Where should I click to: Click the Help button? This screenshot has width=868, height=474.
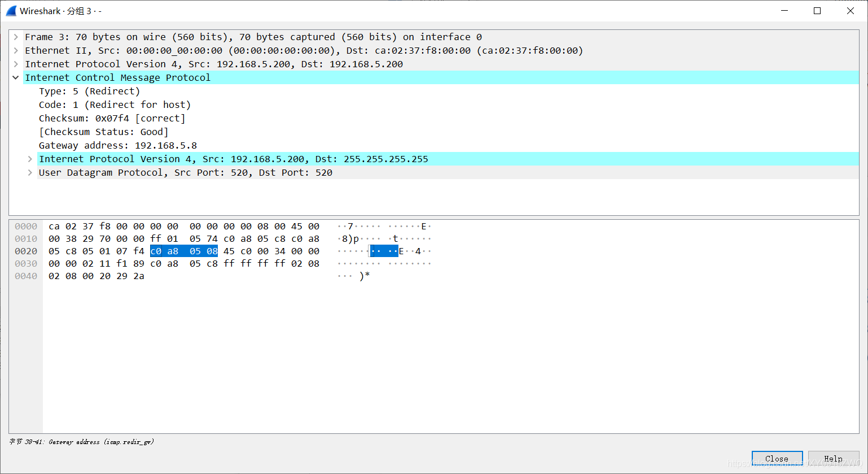tap(833, 459)
